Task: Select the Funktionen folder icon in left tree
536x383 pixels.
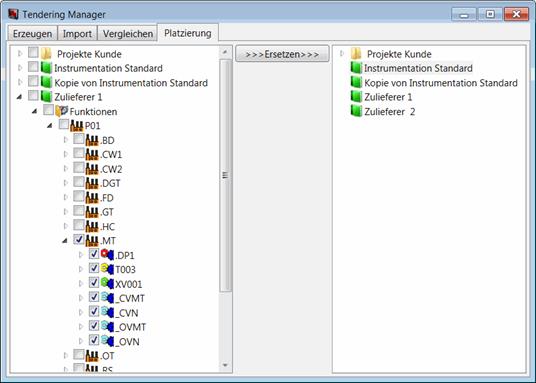Action: coord(62,111)
